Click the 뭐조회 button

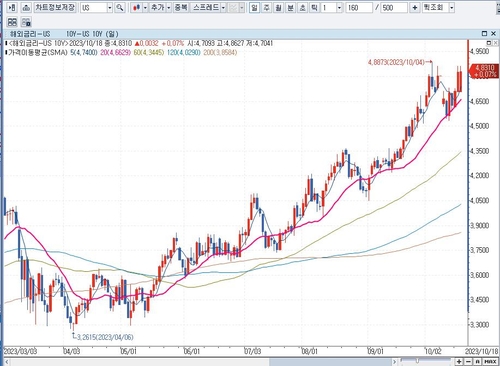click(x=435, y=7)
